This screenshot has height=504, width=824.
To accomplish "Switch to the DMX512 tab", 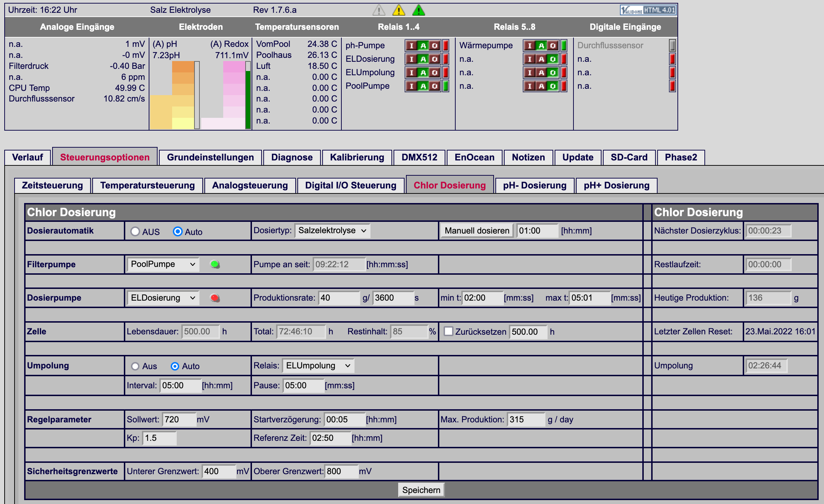I will click(419, 157).
